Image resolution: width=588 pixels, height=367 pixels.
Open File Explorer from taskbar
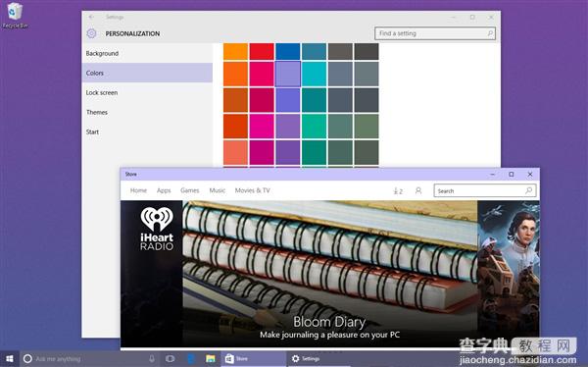click(x=211, y=359)
